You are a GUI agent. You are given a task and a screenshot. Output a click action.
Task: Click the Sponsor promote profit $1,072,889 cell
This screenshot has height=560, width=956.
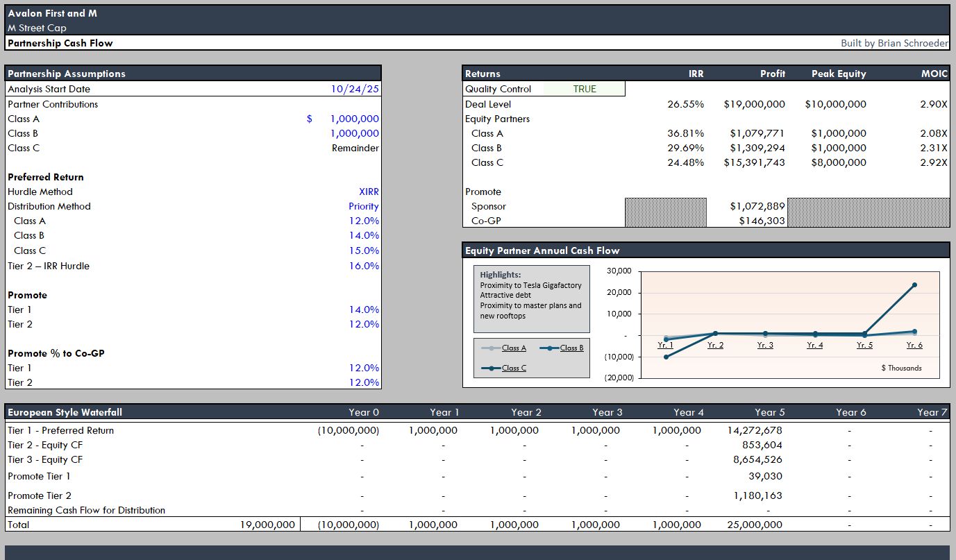[757, 206]
